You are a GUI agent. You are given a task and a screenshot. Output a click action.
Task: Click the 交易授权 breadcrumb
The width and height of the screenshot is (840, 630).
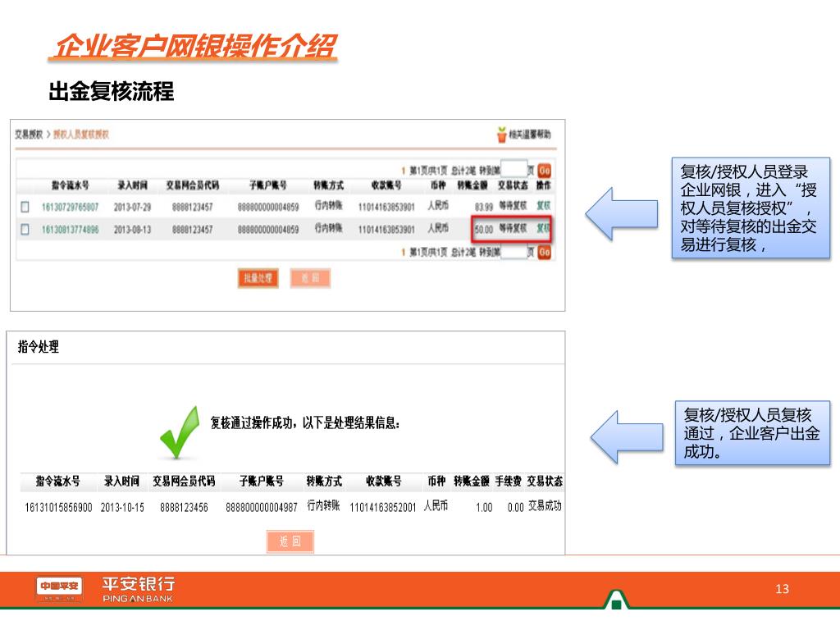pos(29,135)
